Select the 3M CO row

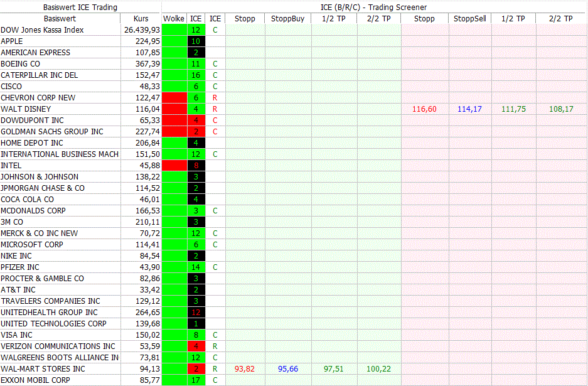[x=12, y=222]
